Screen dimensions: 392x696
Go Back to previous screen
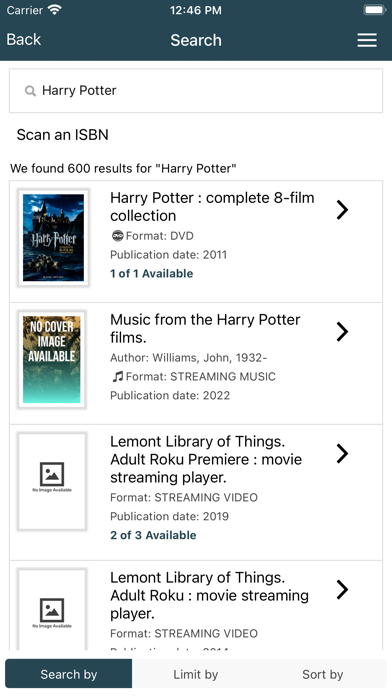tap(24, 40)
